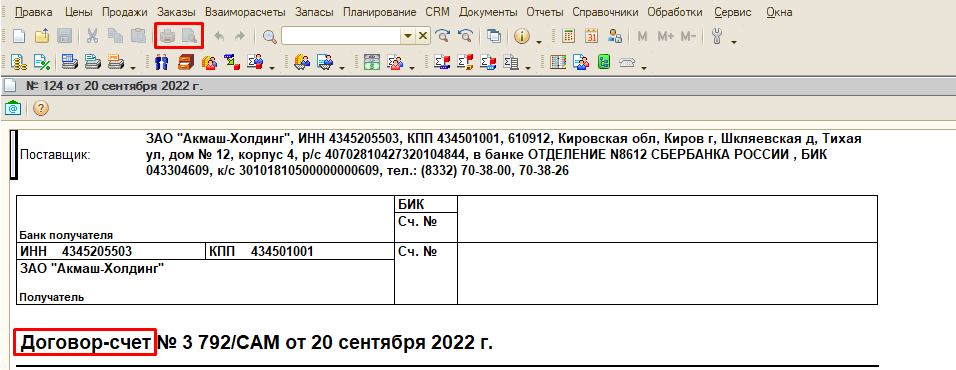The height and width of the screenshot is (370, 956).
Task: Open the Запасы menu
Action: coord(315,12)
